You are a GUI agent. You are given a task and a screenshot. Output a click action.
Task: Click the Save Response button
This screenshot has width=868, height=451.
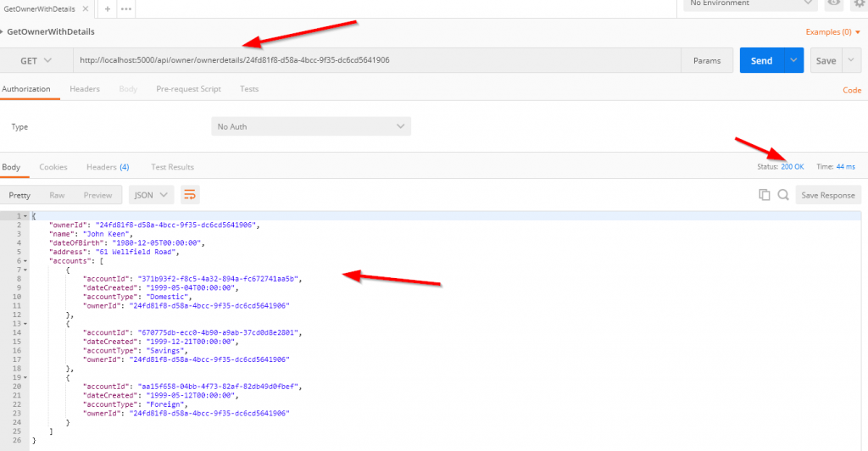point(827,195)
